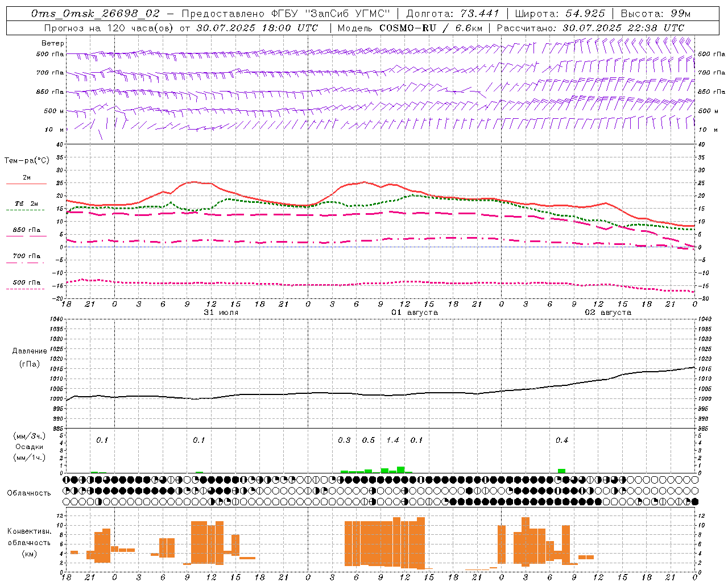Screen dimensions: 728x582
Task: Click the Облачность cloud cover label
Action: (x=29, y=493)
